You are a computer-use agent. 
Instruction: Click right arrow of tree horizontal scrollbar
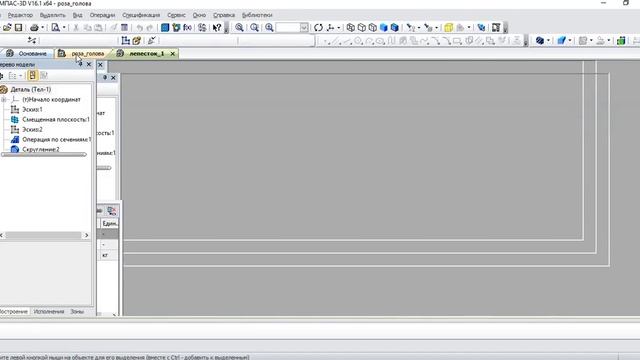pyautogui.click(x=86, y=235)
